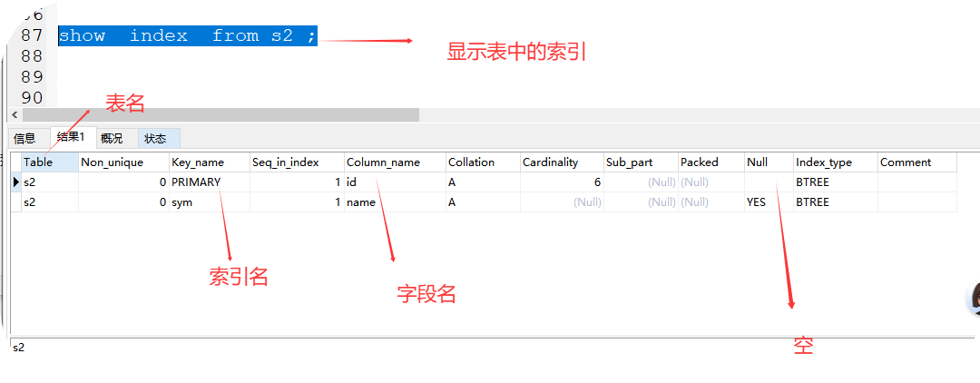
Task: Select the PRIMARY key name cell
Action: click(210, 182)
